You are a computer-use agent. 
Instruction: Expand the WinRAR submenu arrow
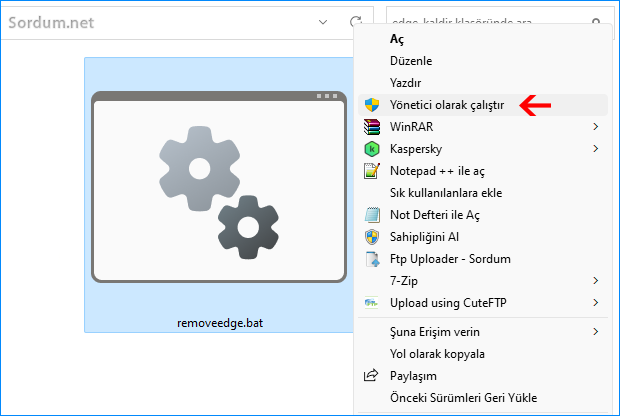click(x=596, y=127)
